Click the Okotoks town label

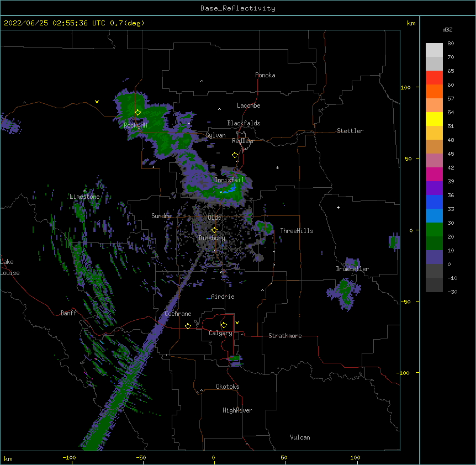pyautogui.click(x=228, y=387)
